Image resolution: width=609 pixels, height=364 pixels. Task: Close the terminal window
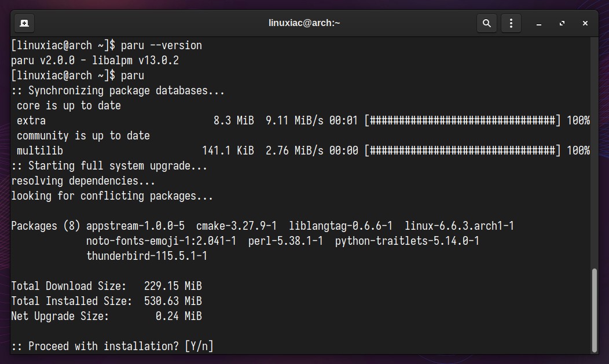[x=585, y=24]
